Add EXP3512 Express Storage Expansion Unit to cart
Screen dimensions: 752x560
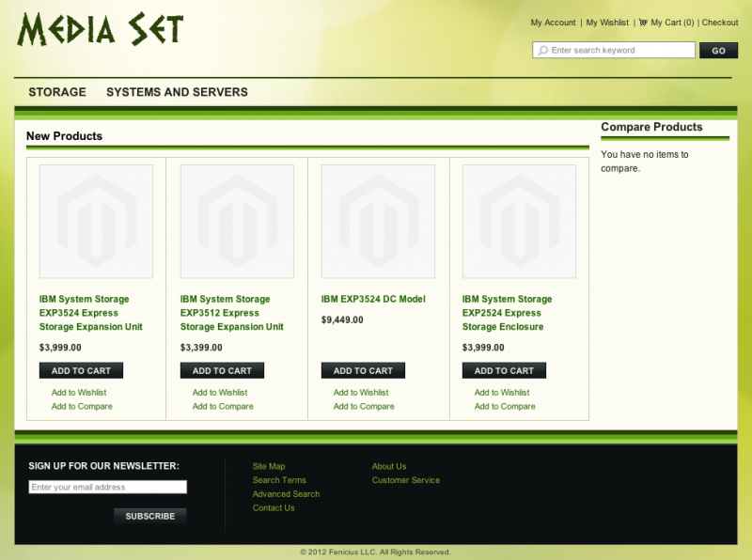tap(222, 370)
